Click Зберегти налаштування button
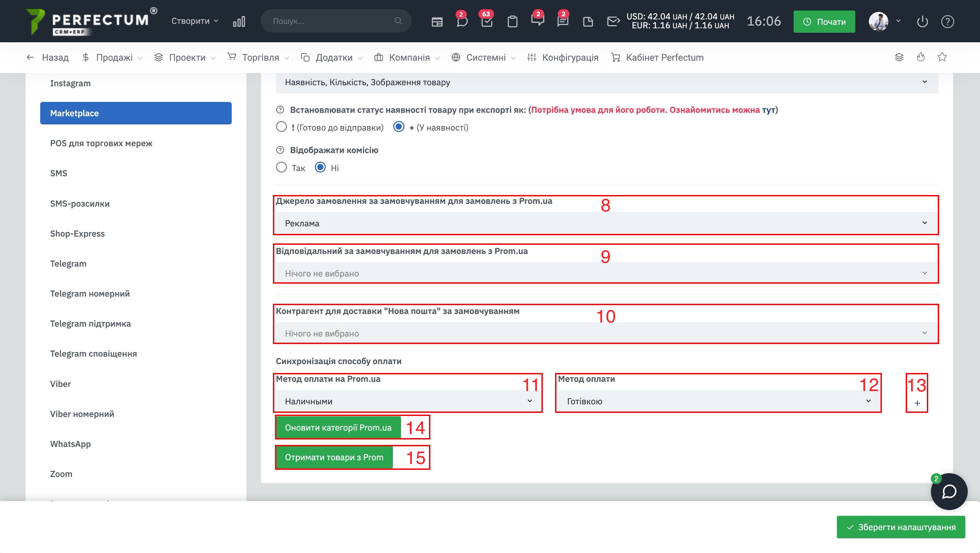The image size is (980, 553). pos(901,527)
